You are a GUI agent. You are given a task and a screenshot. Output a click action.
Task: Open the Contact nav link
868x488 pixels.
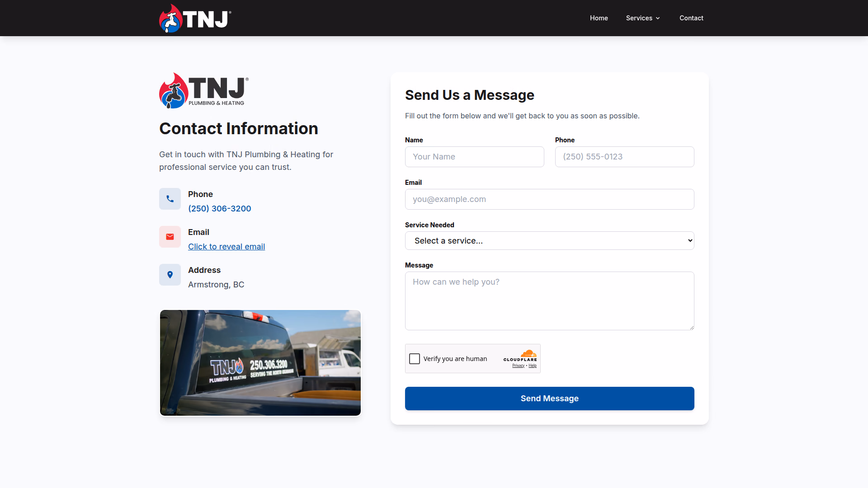click(x=691, y=18)
